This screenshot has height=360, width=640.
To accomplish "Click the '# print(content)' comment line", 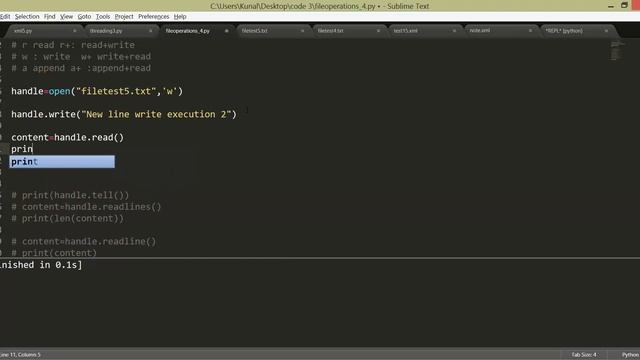I will click(54, 253).
